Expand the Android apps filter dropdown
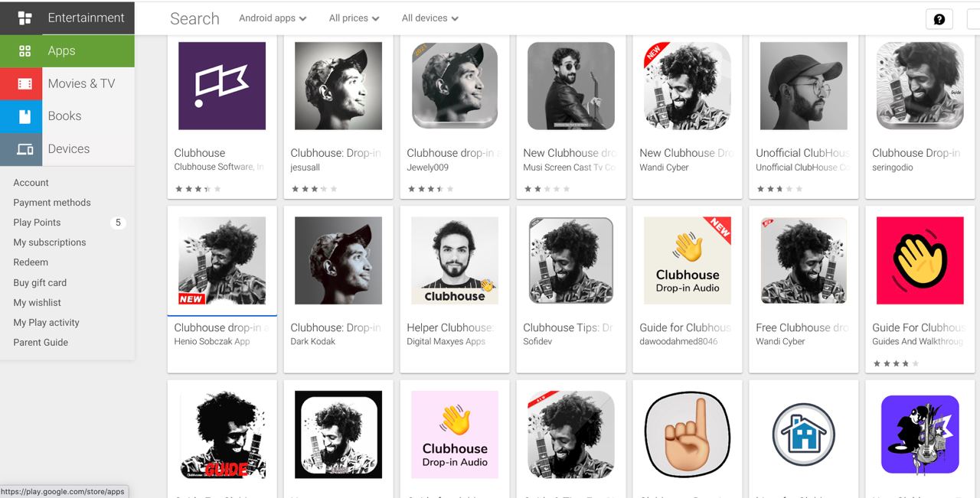 (x=273, y=18)
